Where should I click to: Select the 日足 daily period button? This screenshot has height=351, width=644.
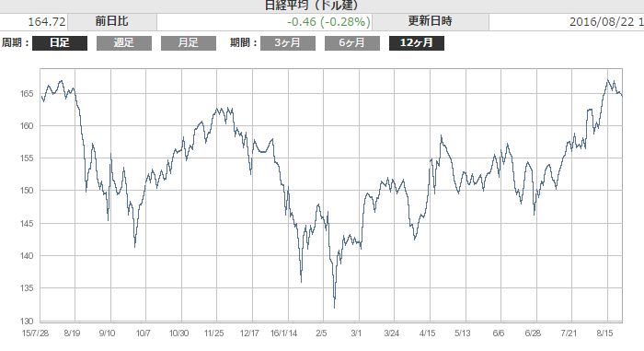coord(60,43)
